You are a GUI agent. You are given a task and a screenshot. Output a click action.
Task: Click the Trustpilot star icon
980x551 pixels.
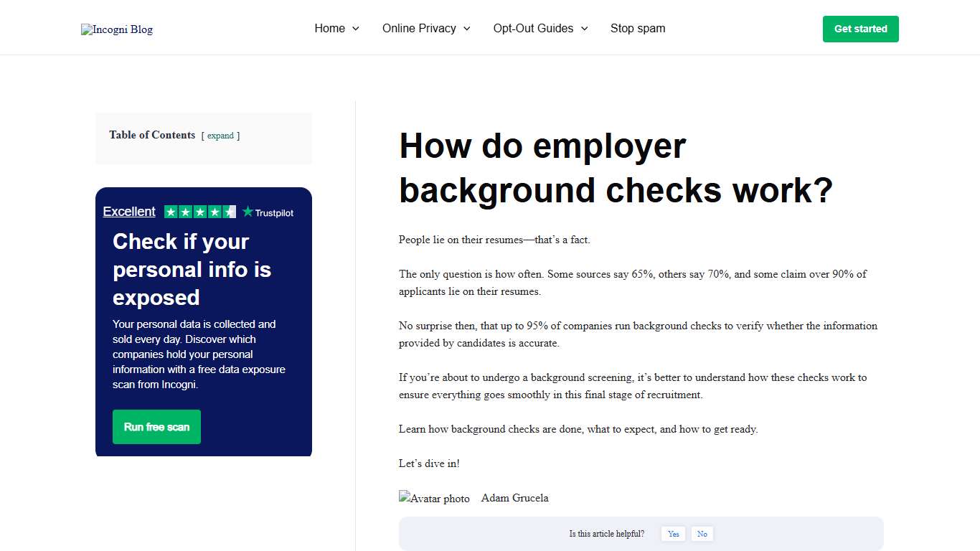coord(247,212)
